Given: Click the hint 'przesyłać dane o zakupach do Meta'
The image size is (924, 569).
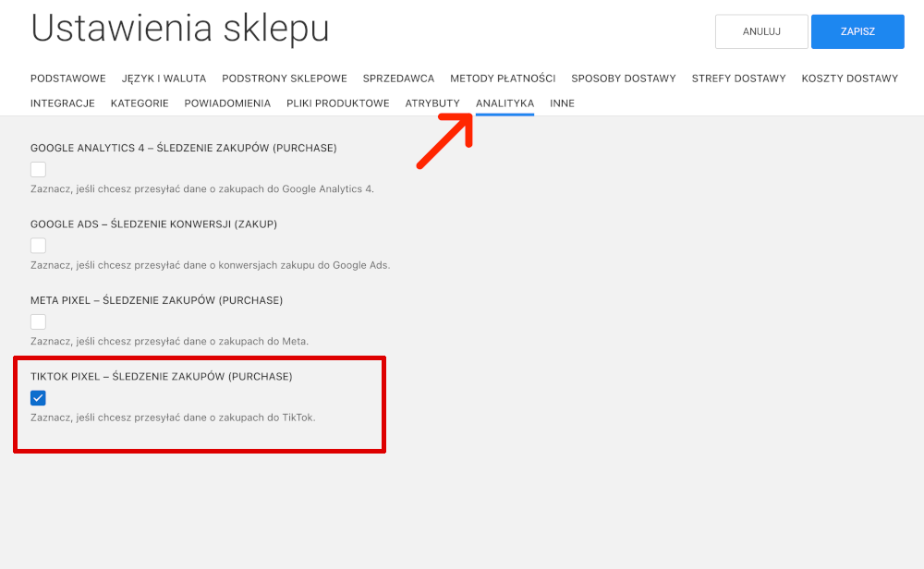Looking at the screenshot, I should pyautogui.click(x=221, y=341).
